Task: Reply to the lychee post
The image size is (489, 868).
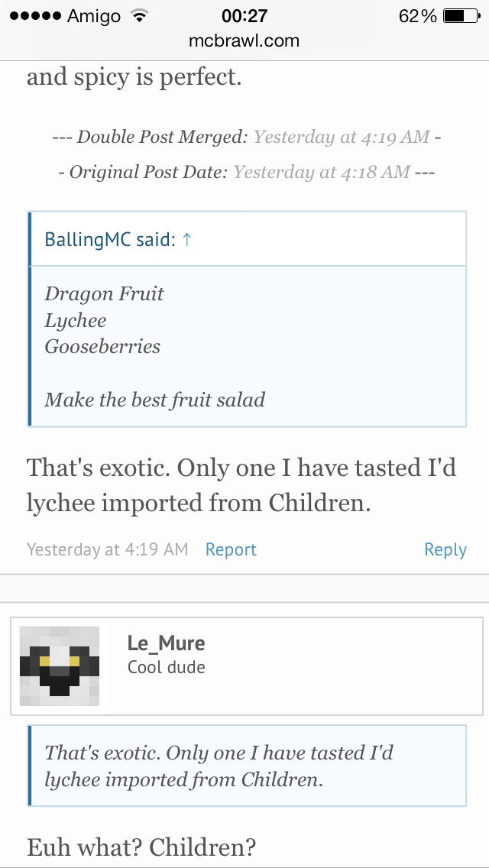Action: (x=445, y=549)
